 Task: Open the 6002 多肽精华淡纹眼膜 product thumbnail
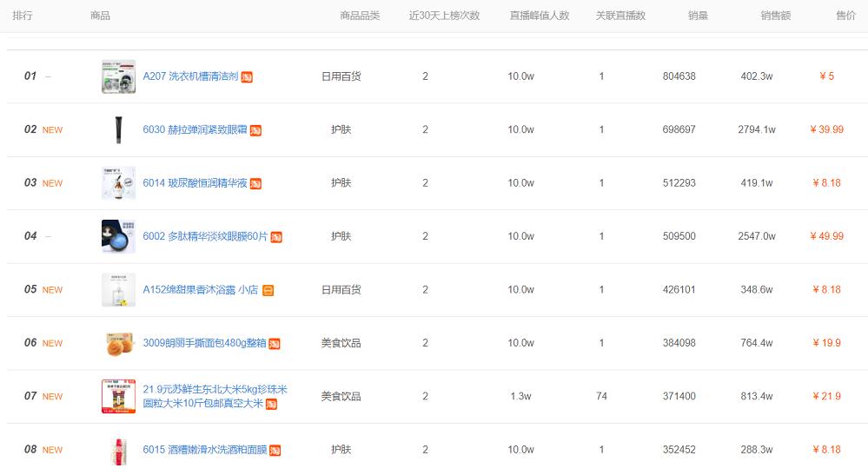[x=118, y=237]
